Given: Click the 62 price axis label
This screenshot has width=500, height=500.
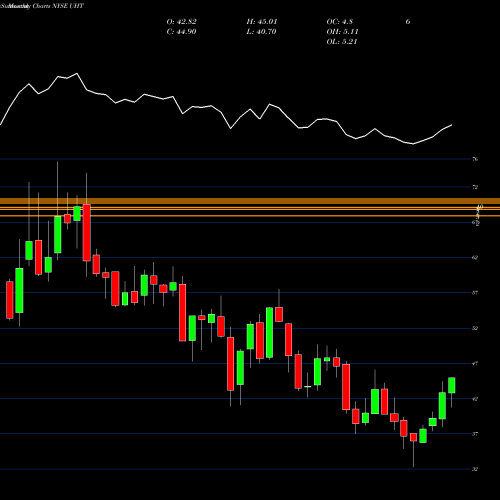Looking at the screenshot, I should (x=475, y=257).
